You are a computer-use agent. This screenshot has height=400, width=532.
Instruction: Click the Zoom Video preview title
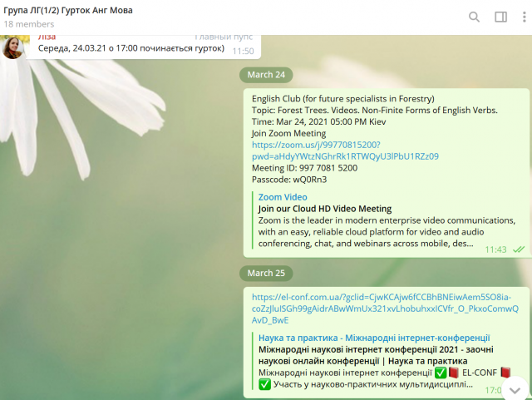[x=283, y=197]
